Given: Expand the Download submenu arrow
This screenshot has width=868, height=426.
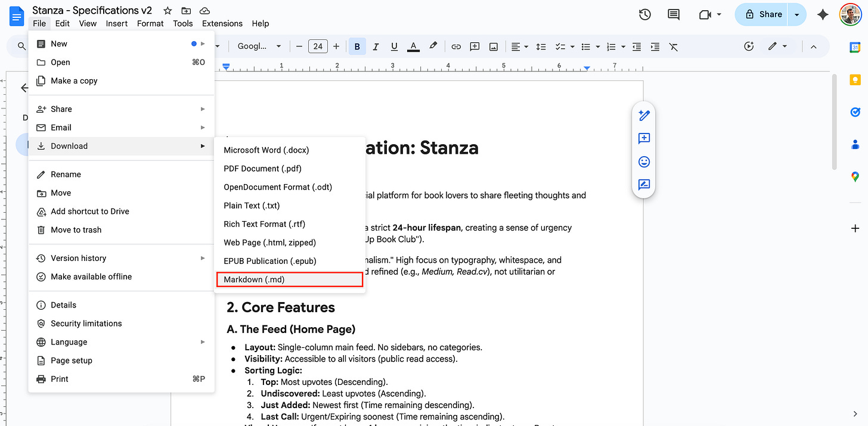Looking at the screenshot, I should [x=204, y=145].
